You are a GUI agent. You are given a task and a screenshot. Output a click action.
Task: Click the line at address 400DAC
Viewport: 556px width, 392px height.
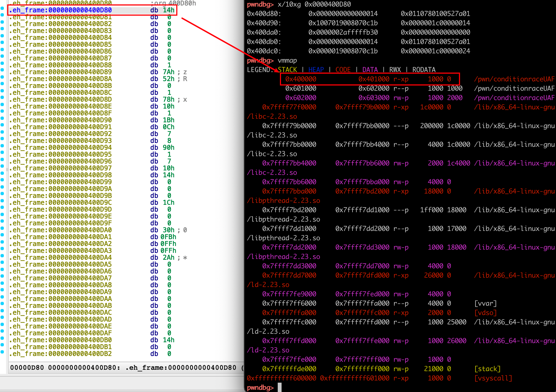point(90,313)
